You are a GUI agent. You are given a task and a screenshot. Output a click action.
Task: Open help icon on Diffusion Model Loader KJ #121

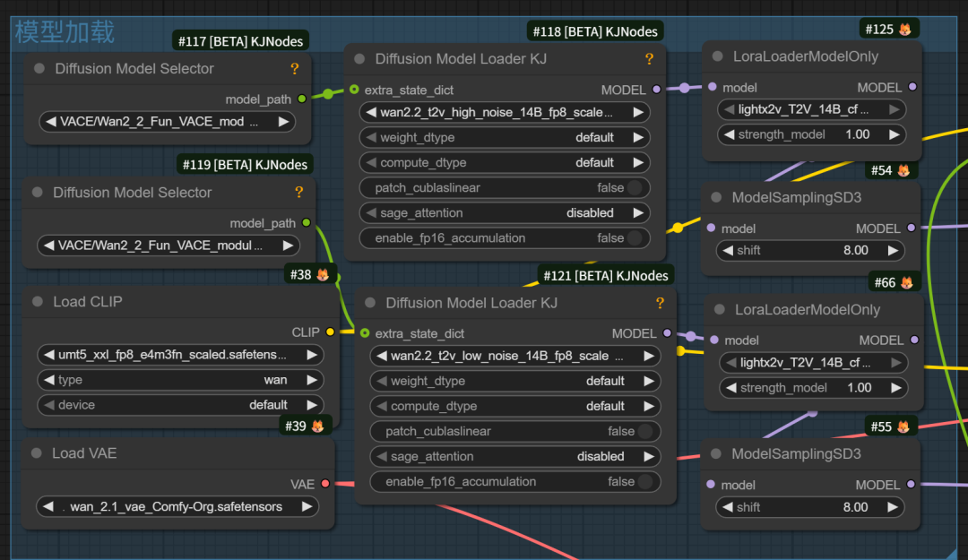pyautogui.click(x=660, y=303)
